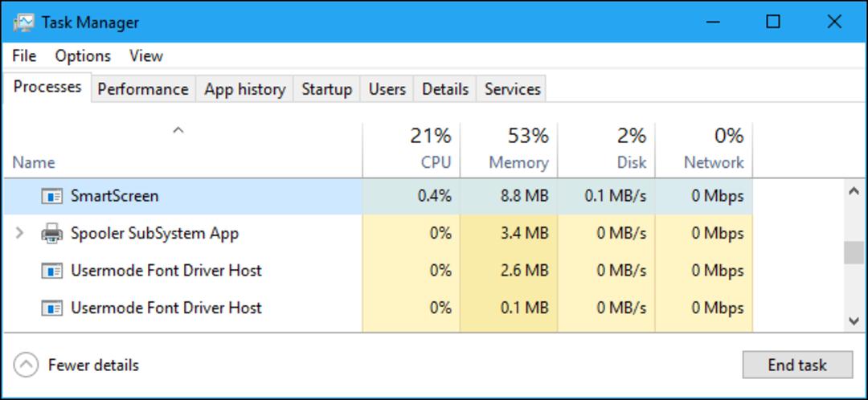This screenshot has height=400, width=868.
Task: Expand the Spooler SubSystem App group
Action: click(x=19, y=233)
